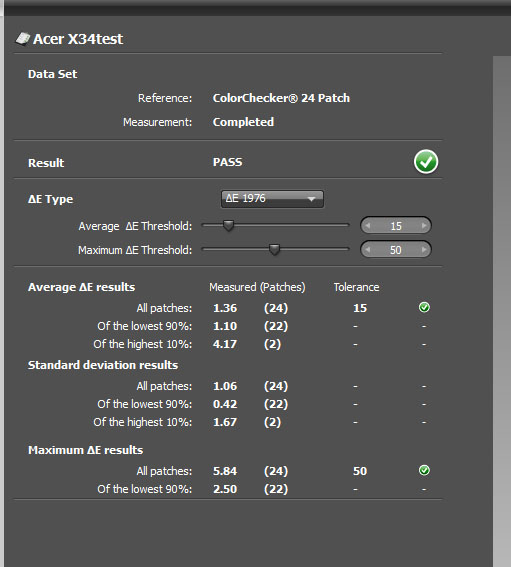511x567 pixels.
Task: Increase Maximum ΔE Threshold with right arrow
Action: (424, 250)
